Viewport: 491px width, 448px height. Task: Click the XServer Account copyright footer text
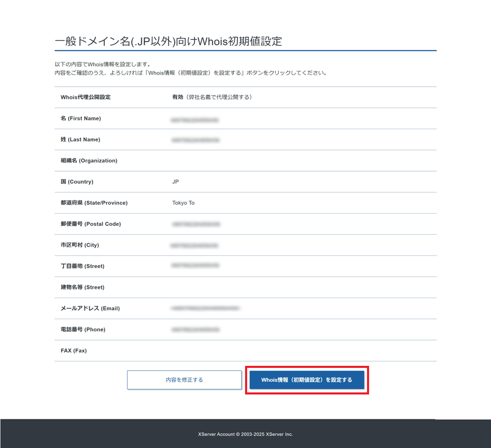(x=245, y=434)
